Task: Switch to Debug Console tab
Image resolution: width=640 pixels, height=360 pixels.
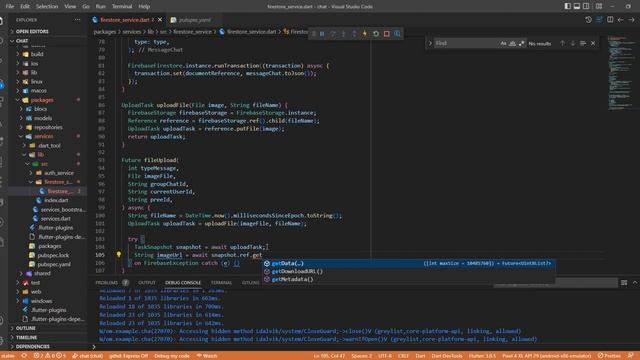Action: [x=183, y=282]
